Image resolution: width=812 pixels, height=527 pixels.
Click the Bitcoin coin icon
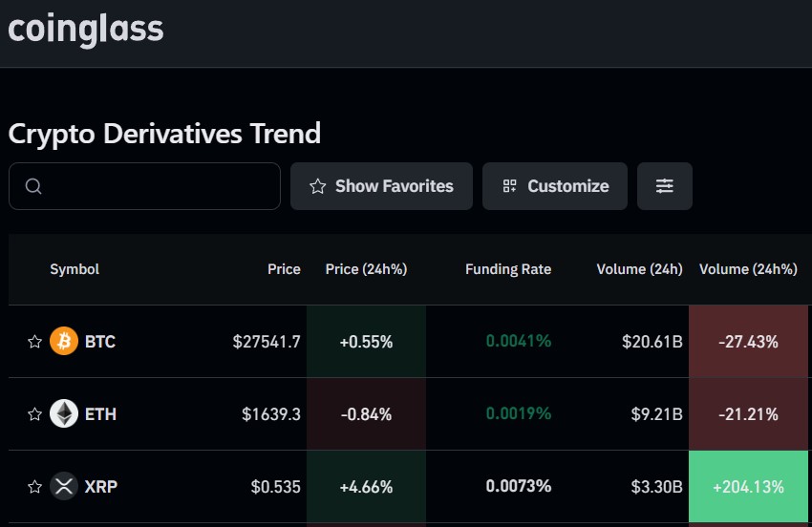point(64,341)
